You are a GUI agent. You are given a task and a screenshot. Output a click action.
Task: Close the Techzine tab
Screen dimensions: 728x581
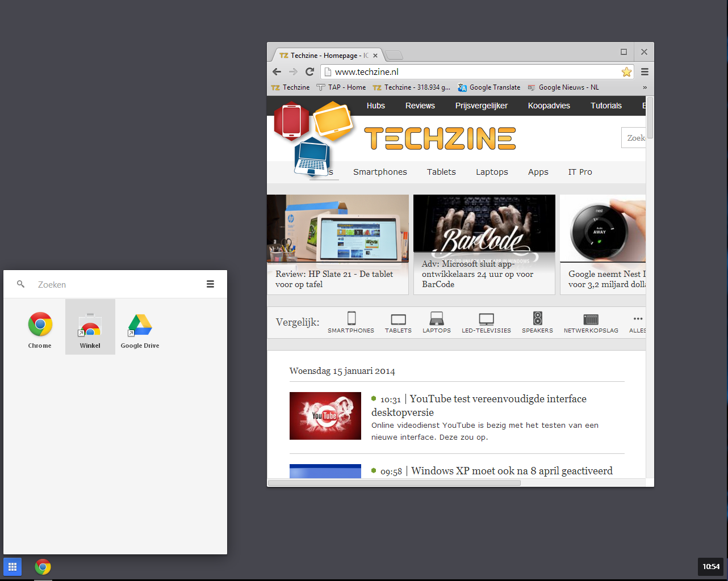[x=375, y=56]
